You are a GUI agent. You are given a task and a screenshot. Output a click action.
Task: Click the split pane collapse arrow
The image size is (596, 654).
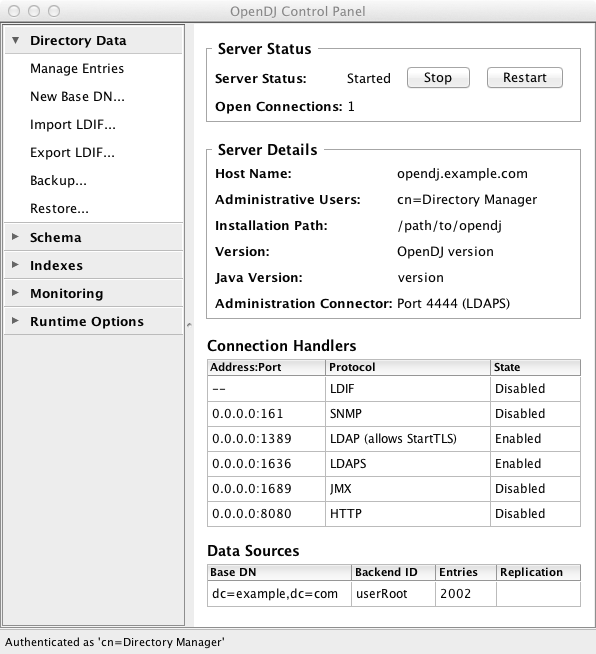(189, 324)
